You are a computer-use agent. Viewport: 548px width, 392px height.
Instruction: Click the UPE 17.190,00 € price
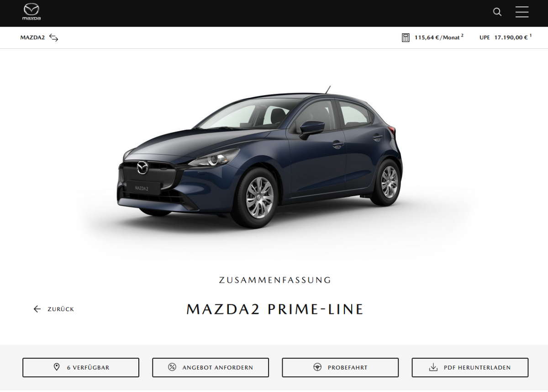point(506,37)
